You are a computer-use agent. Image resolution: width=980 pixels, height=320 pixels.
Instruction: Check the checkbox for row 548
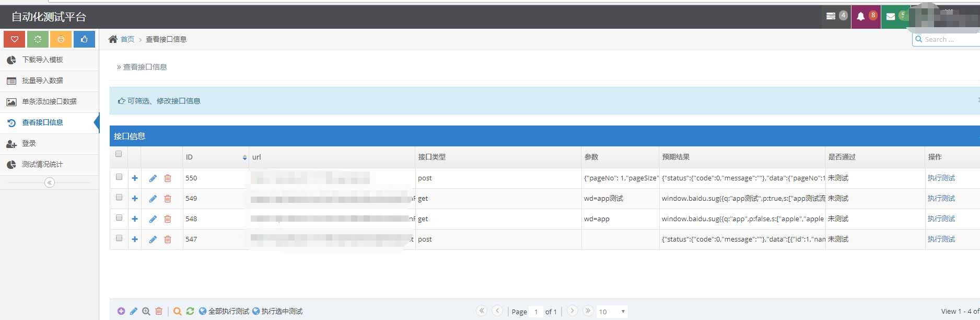point(119,218)
